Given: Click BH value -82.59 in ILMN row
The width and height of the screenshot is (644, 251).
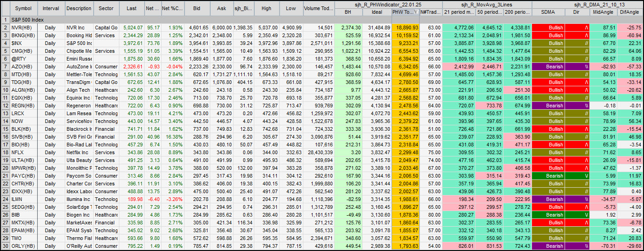Looking at the screenshot, I should pyautogui.click(x=349, y=199).
